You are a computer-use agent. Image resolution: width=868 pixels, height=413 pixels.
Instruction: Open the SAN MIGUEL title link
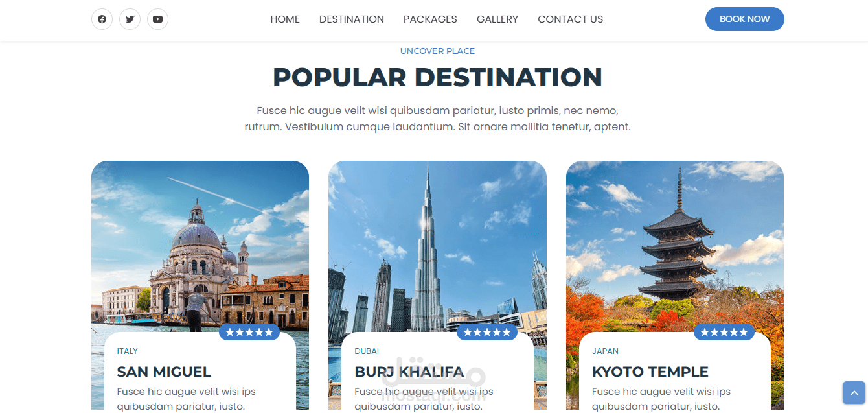click(x=164, y=372)
